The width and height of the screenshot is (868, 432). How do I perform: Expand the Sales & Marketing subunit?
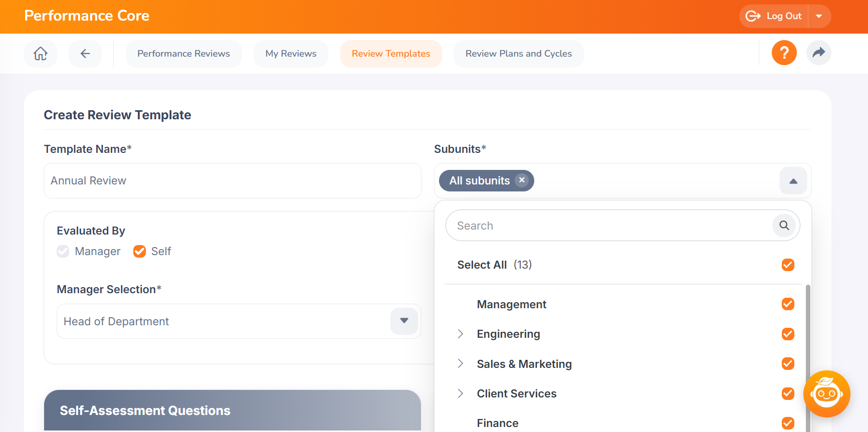pos(461,364)
